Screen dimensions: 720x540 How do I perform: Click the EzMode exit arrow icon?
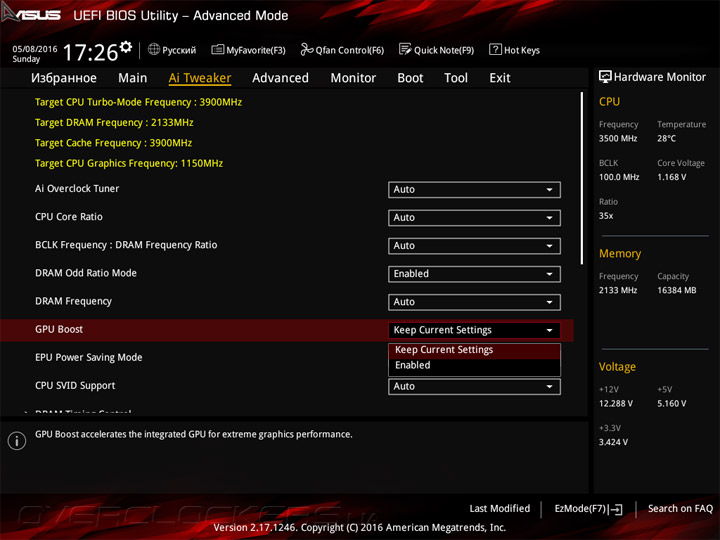pyautogui.click(x=616, y=509)
